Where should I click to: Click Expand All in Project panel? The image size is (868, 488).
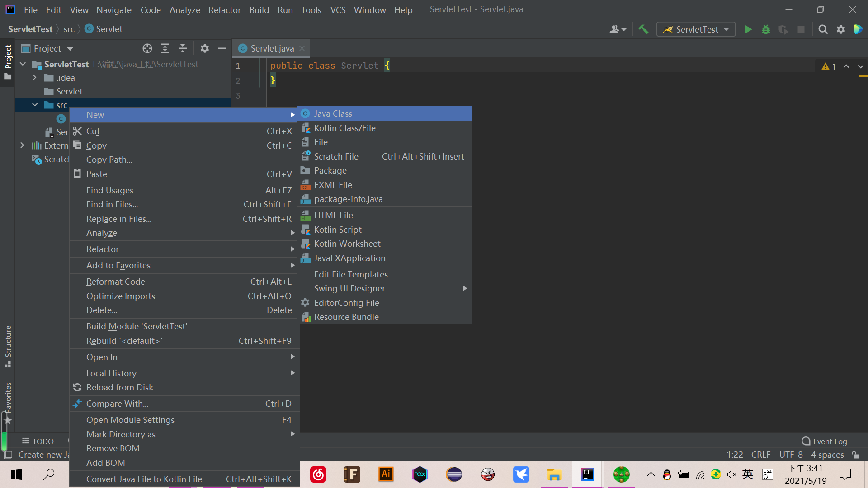click(x=165, y=48)
